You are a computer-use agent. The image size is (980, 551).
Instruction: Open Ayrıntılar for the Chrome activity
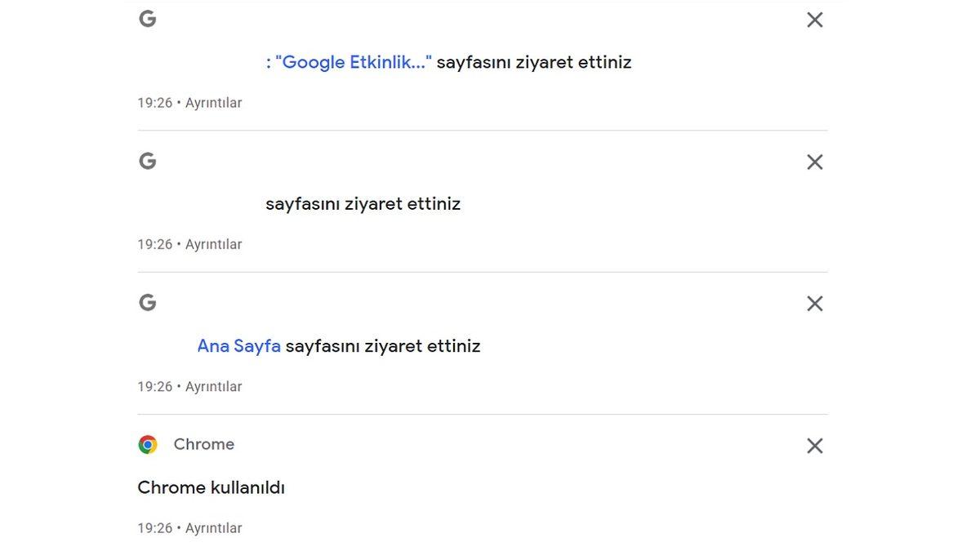[x=213, y=528]
